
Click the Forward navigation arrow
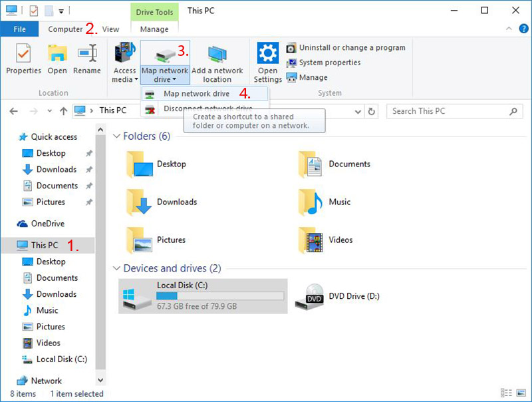click(33, 111)
